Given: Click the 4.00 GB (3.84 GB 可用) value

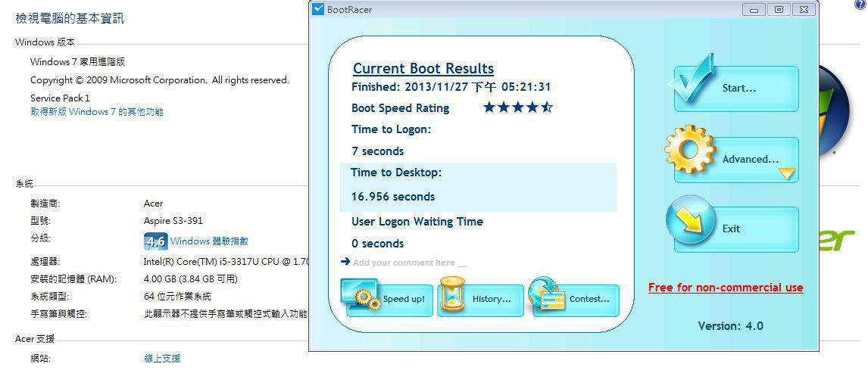Looking at the screenshot, I should (x=190, y=278).
